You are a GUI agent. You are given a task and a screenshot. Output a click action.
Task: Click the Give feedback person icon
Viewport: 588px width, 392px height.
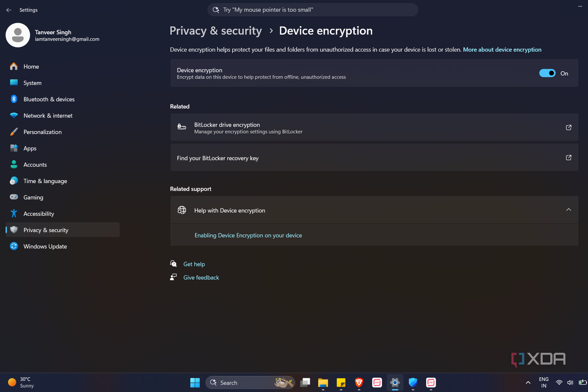click(174, 277)
